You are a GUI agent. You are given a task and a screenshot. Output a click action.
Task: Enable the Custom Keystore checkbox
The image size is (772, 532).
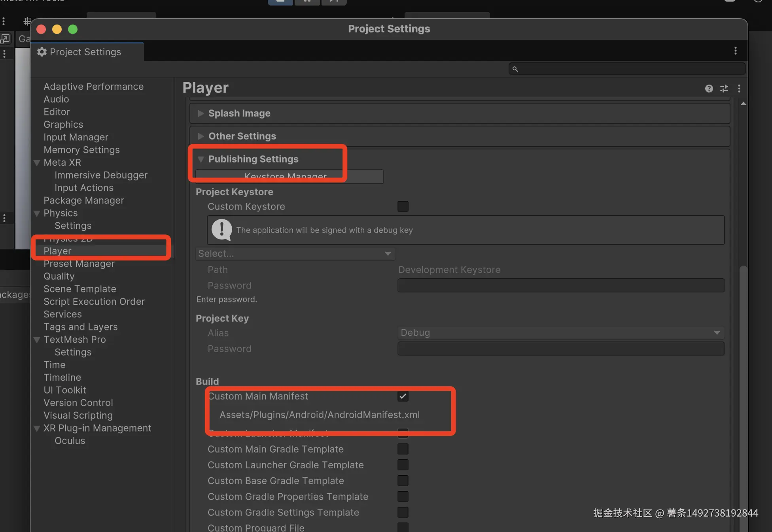(403, 206)
